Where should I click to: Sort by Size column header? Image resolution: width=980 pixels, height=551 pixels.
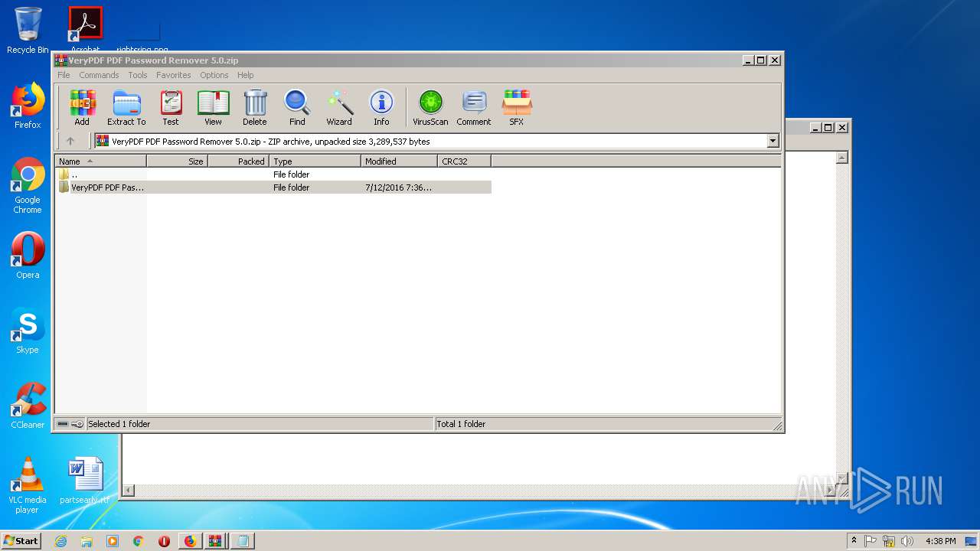(x=177, y=161)
